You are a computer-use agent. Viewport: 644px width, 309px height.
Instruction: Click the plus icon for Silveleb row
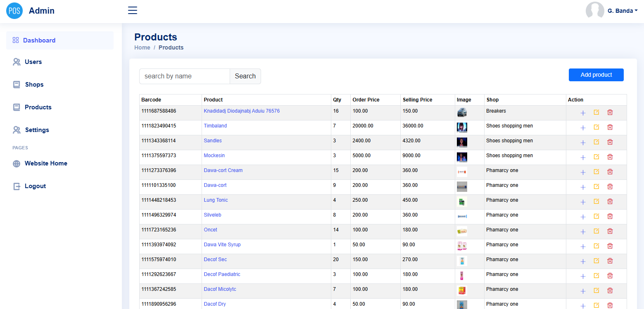coord(583,217)
